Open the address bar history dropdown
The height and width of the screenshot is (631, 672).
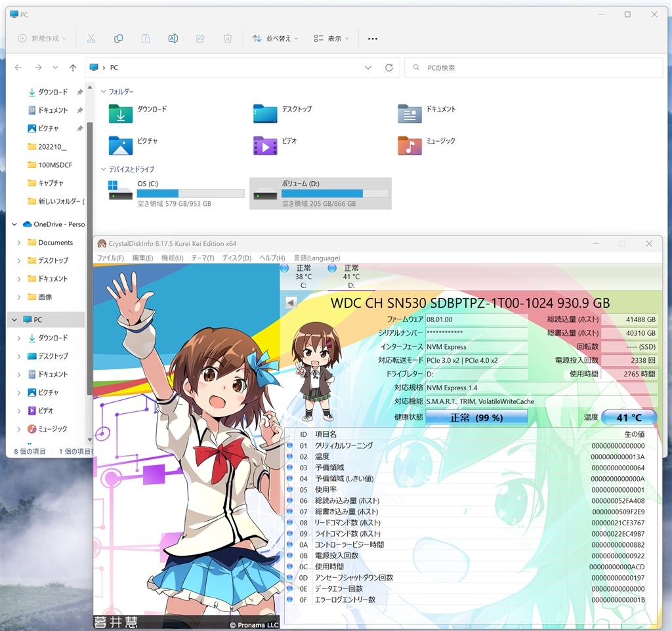[367, 68]
